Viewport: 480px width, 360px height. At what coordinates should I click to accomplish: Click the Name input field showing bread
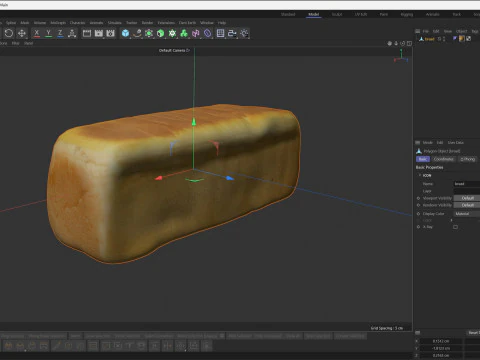pyautogui.click(x=467, y=184)
